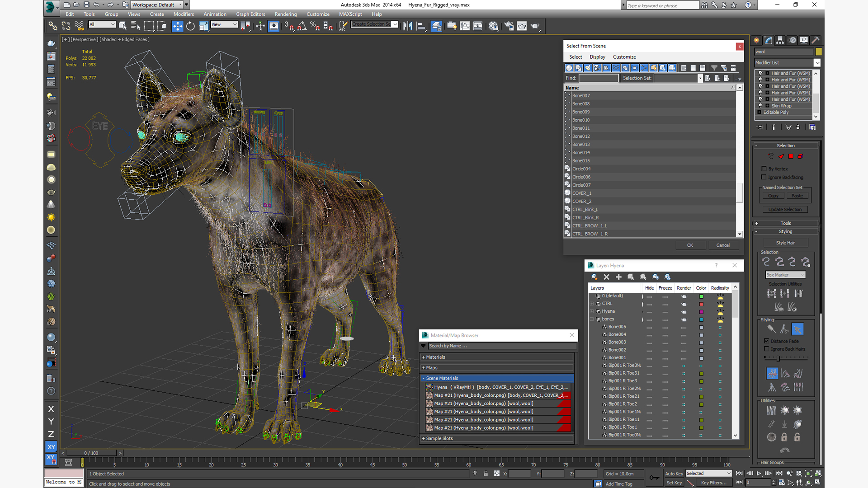Open Render Setup teapot icon

coord(509,26)
